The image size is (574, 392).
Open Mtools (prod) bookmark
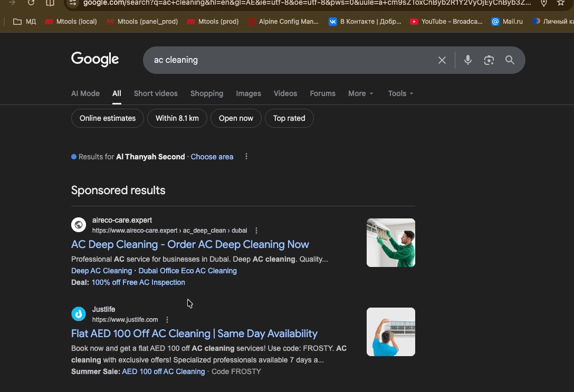tap(213, 22)
